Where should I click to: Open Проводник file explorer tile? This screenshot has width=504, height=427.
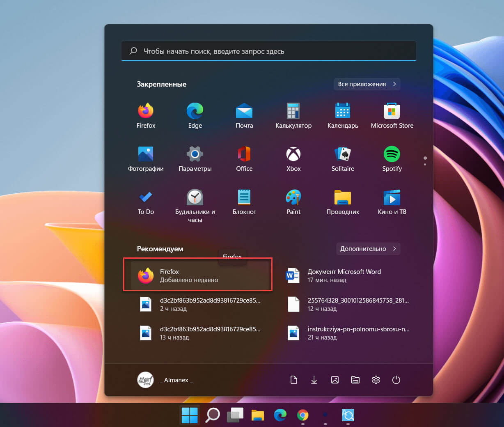point(343,202)
